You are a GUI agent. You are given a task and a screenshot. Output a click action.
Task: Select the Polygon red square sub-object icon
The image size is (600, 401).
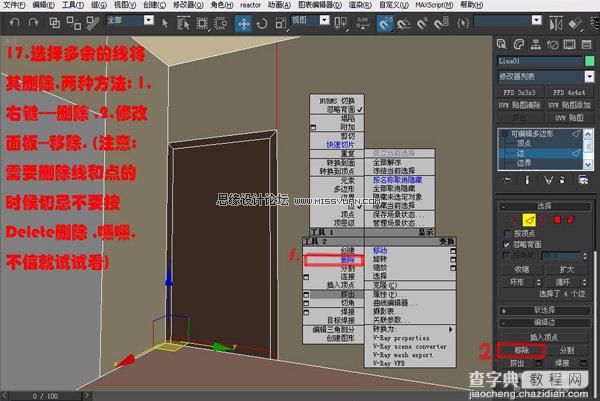pyautogui.click(x=557, y=220)
